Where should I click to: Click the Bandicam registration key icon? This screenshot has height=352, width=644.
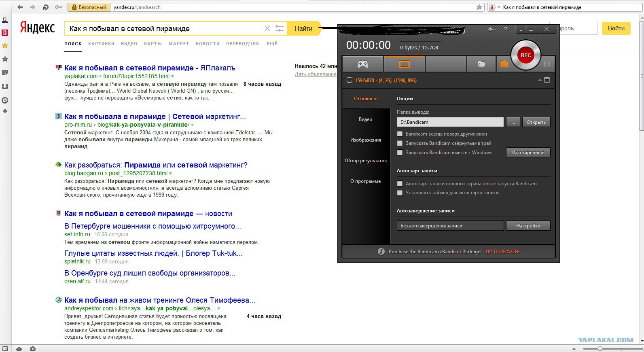coord(492,29)
